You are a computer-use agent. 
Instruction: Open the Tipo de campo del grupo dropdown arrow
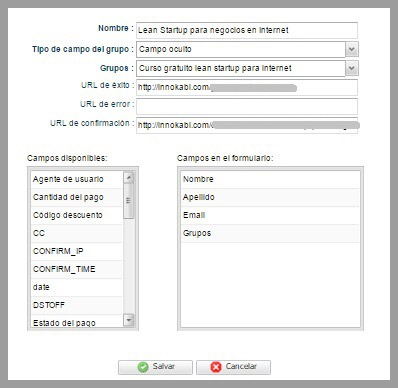352,49
